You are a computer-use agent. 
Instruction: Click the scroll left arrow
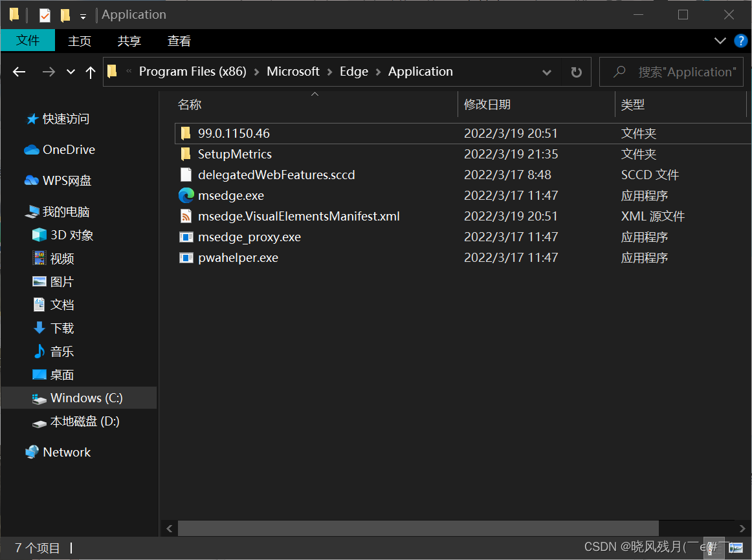pyautogui.click(x=170, y=528)
